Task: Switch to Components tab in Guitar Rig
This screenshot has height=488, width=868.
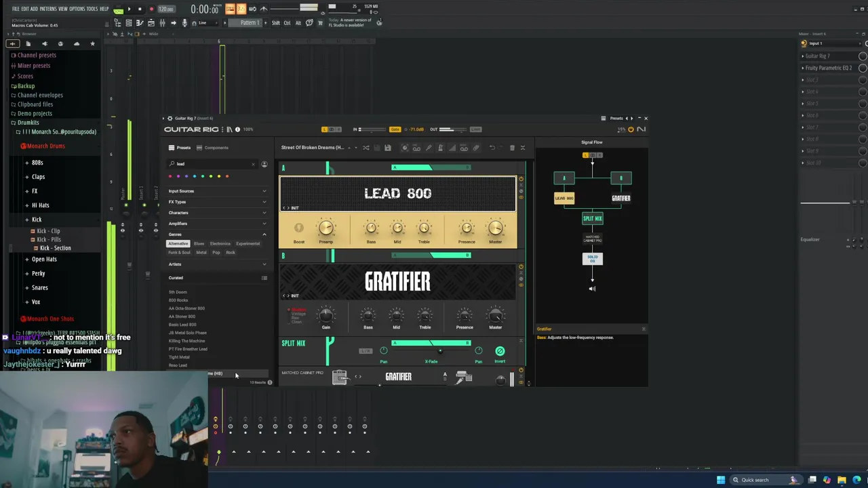Action: (x=212, y=148)
